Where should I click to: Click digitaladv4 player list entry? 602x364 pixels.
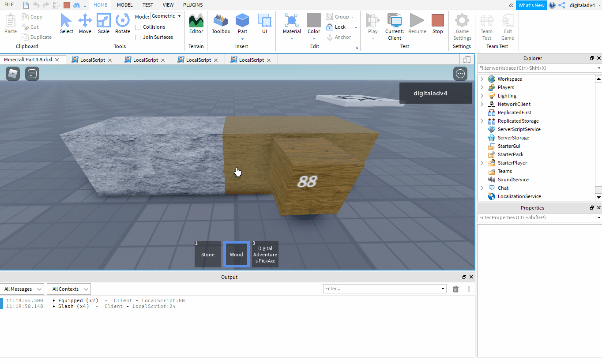[436, 93]
